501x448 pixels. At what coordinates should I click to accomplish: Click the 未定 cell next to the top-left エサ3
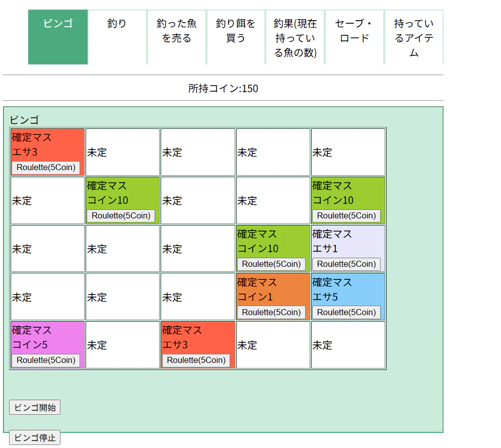click(122, 152)
